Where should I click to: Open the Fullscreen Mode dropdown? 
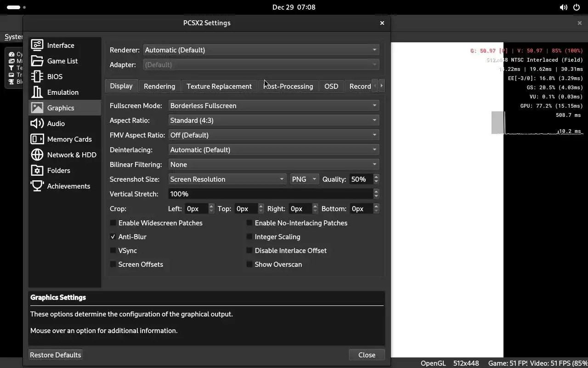pyautogui.click(x=274, y=105)
